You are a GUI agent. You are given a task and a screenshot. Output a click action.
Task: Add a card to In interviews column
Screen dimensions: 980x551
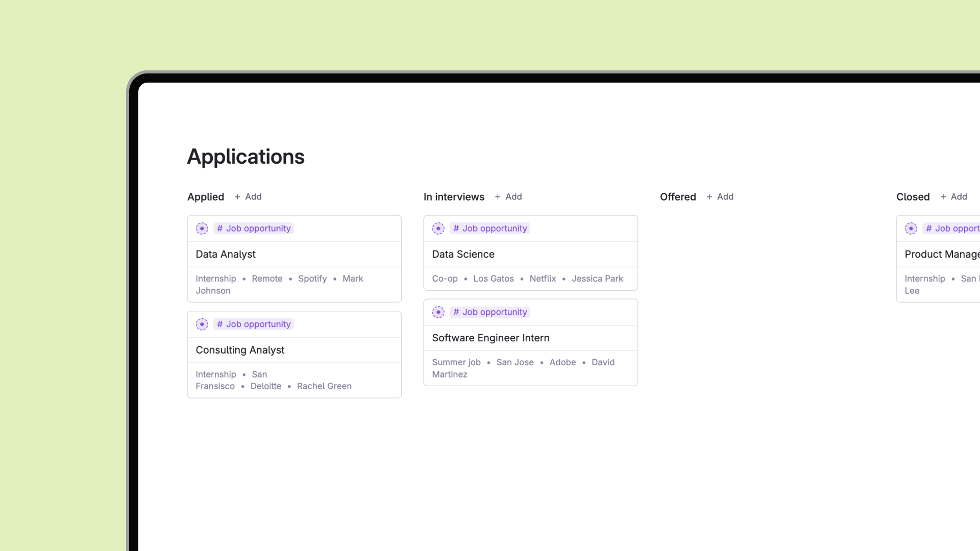click(508, 197)
